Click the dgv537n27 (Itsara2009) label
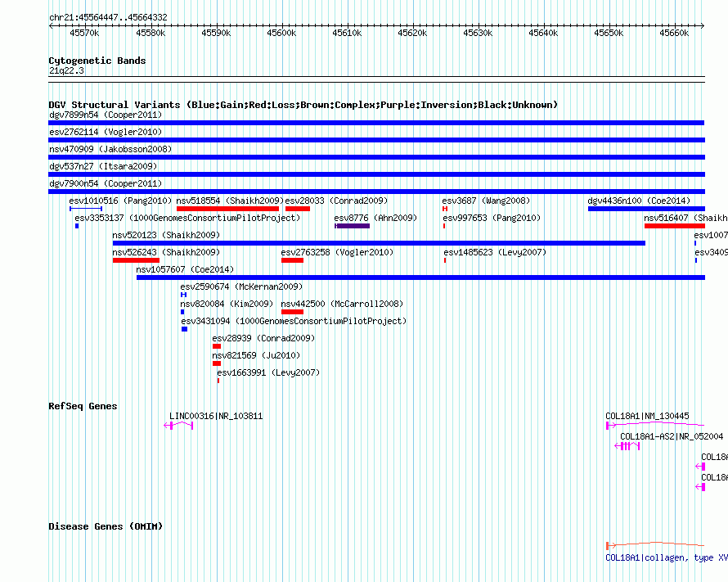 tap(103, 166)
